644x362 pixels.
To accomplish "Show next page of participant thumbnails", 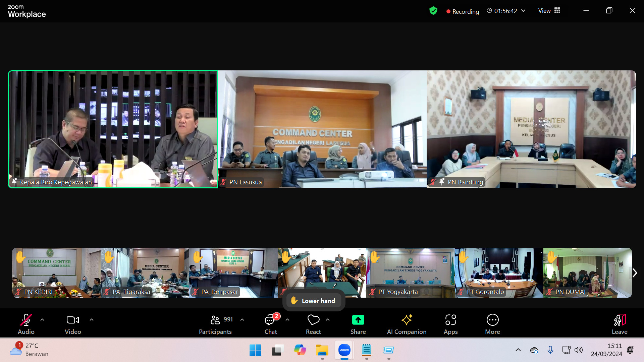I will coord(635,273).
